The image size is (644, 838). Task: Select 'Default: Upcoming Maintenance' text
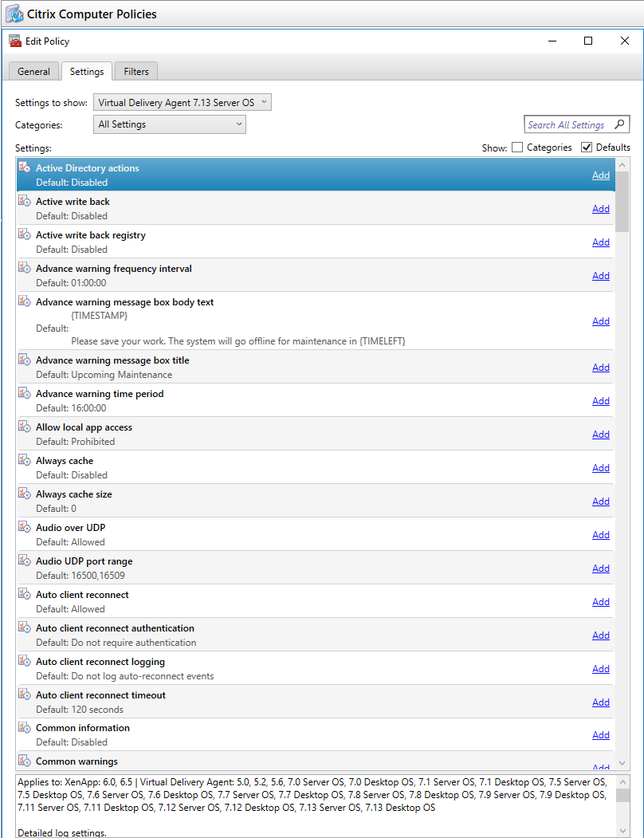104,375
